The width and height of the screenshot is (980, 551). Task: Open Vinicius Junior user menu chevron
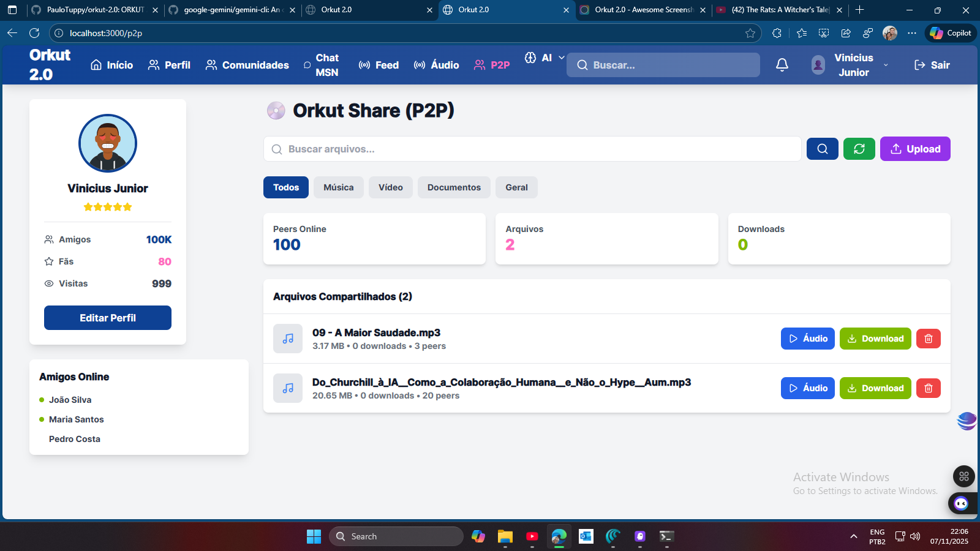click(x=885, y=65)
